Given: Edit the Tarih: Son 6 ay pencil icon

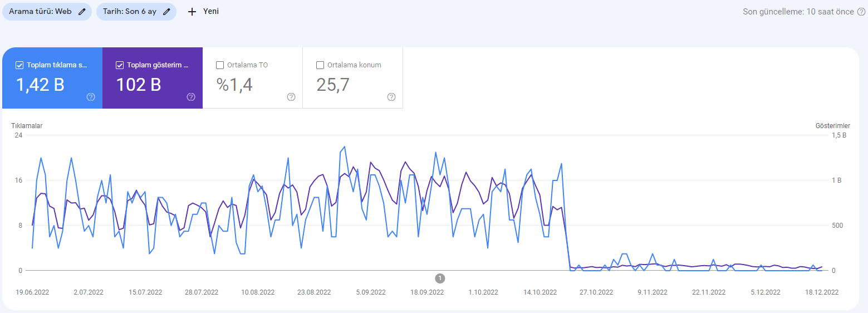Looking at the screenshot, I should 166,11.
